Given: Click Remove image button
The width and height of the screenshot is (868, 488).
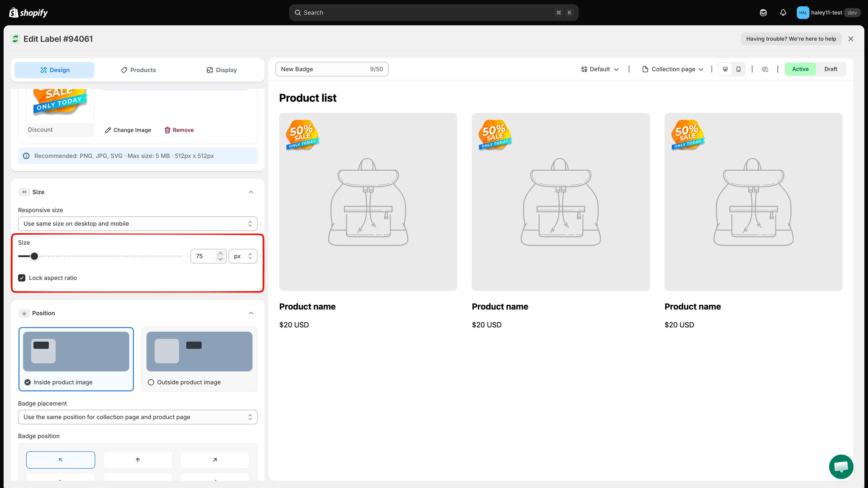Looking at the screenshot, I should pos(179,130).
